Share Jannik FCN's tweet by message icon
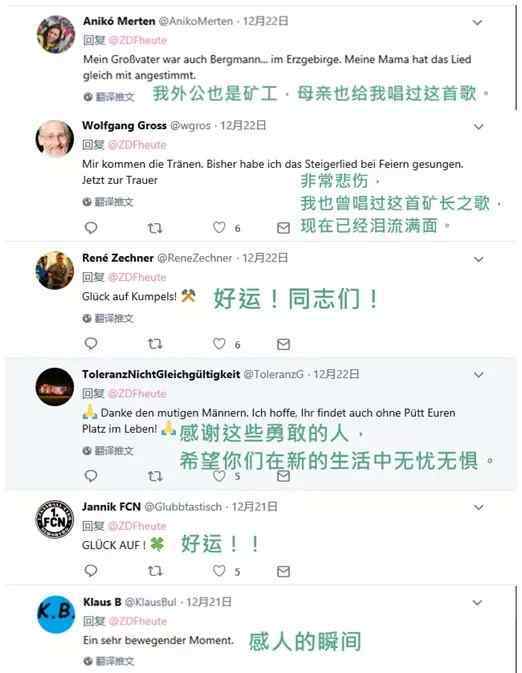Viewport: 522px width, 673px height. (283, 571)
